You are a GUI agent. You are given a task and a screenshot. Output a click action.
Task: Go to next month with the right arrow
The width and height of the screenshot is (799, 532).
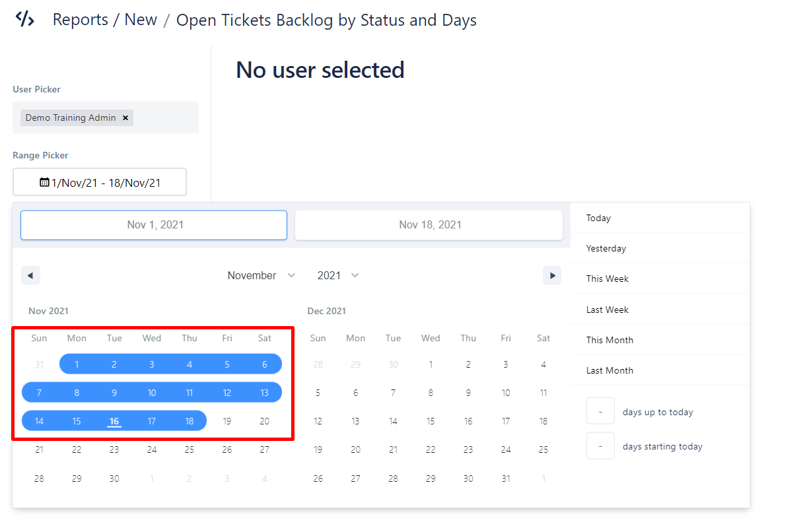coord(551,275)
